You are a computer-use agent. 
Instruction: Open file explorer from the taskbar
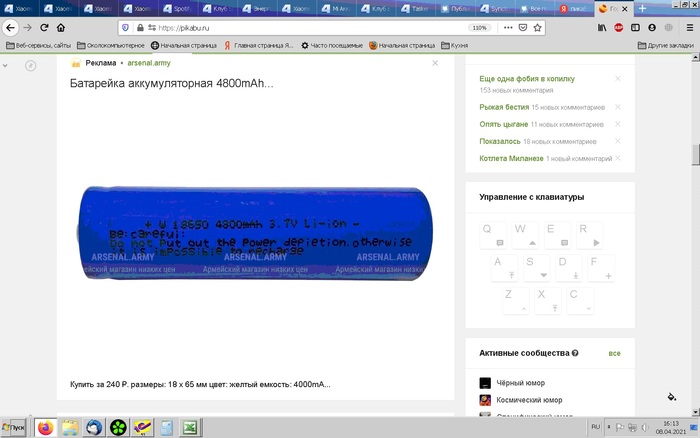point(70,428)
